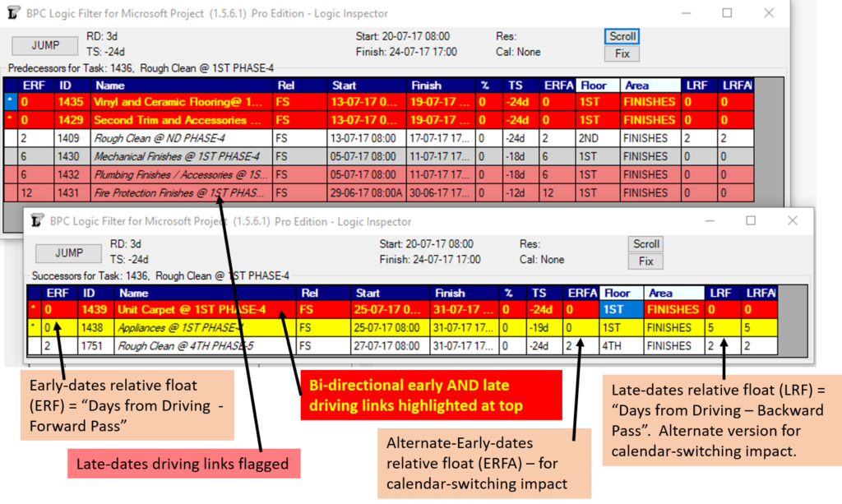Click the driving flag beside Unit Carpet task 1439
Image resolution: width=842 pixels, height=504 pixels.
[x=33, y=309]
